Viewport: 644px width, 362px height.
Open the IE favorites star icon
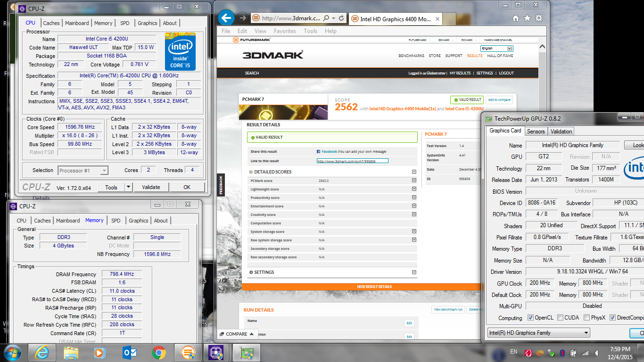[527, 18]
